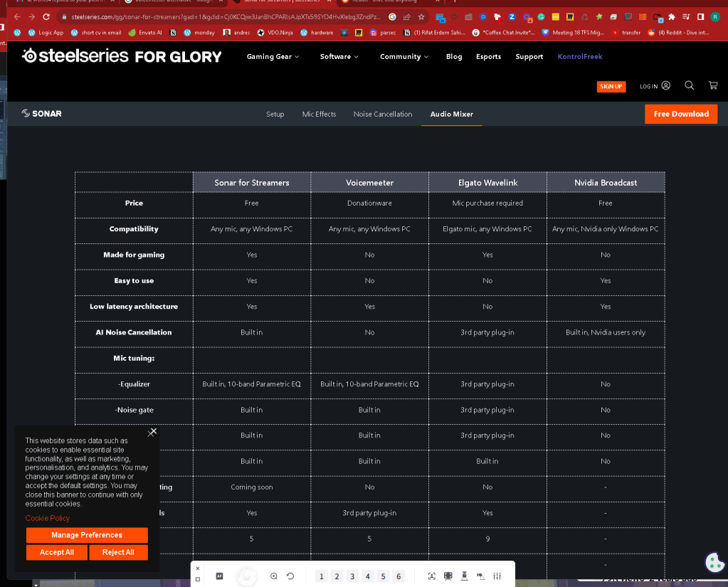Expand the Community dropdown menu
Viewport: 728px width, 587px height.
404,57
